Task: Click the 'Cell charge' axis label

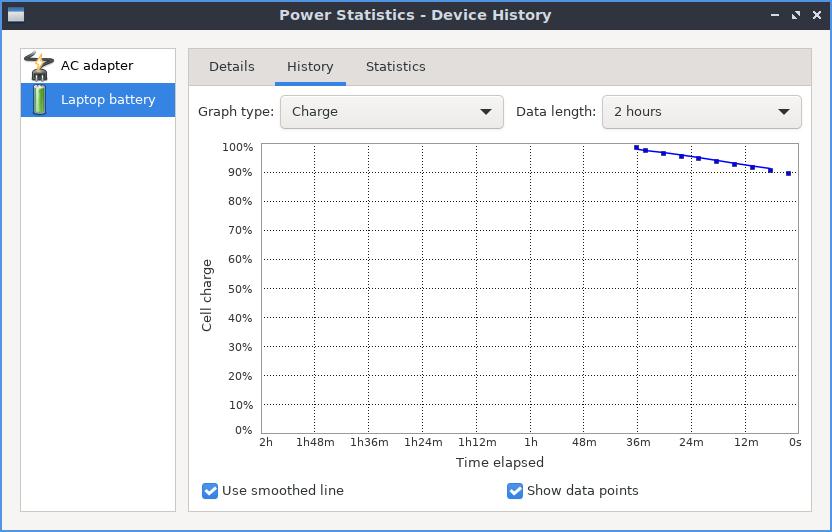Action: tap(206, 295)
